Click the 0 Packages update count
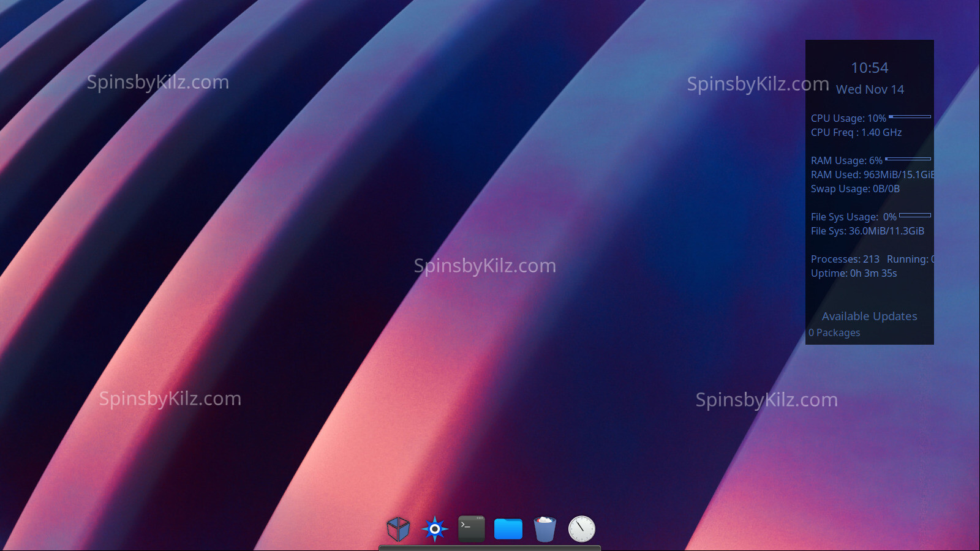980x551 pixels. [834, 333]
